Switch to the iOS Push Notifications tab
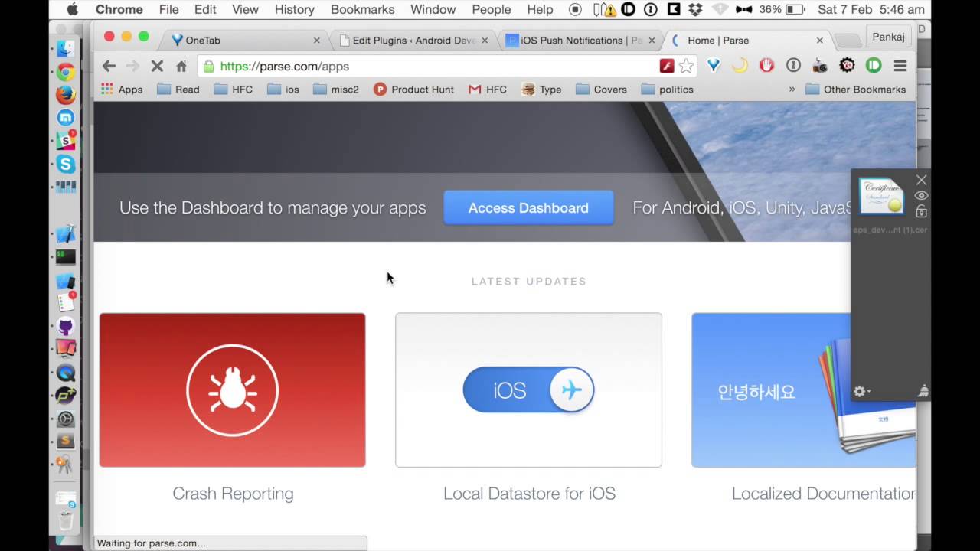 (x=580, y=41)
